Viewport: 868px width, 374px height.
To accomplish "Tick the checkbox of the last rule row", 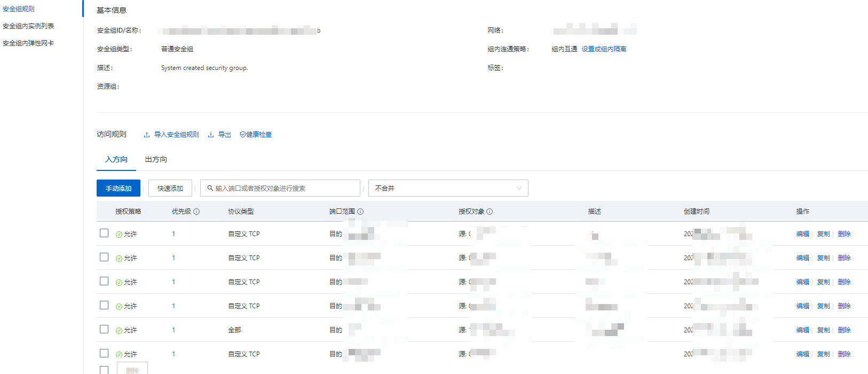I will [104, 353].
